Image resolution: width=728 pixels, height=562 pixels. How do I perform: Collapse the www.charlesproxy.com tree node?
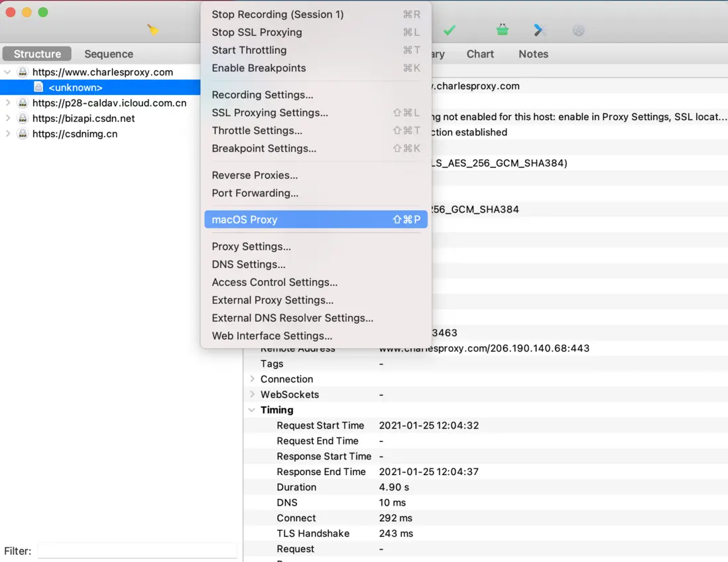pyautogui.click(x=7, y=72)
